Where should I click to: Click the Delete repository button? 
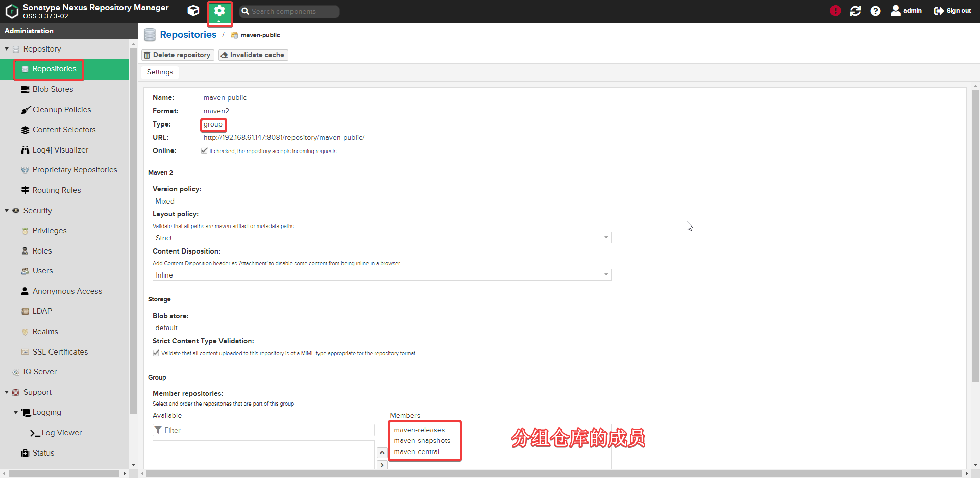(177, 55)
